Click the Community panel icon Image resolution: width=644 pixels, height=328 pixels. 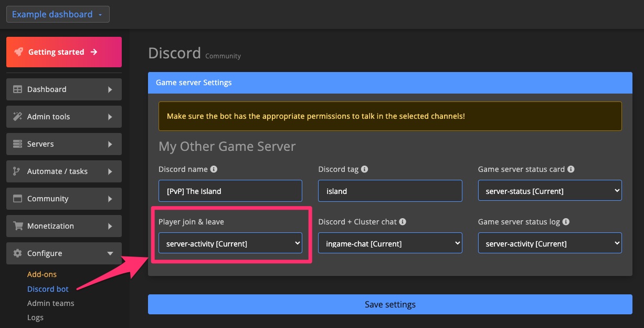18,199
